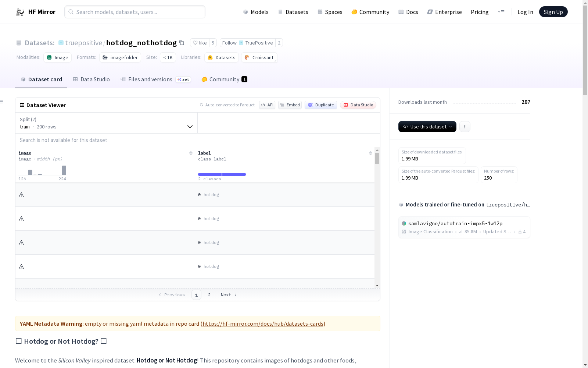Open the Models navigation item
The width and height of the screenshot is (588, 368).
click(256, 12)
